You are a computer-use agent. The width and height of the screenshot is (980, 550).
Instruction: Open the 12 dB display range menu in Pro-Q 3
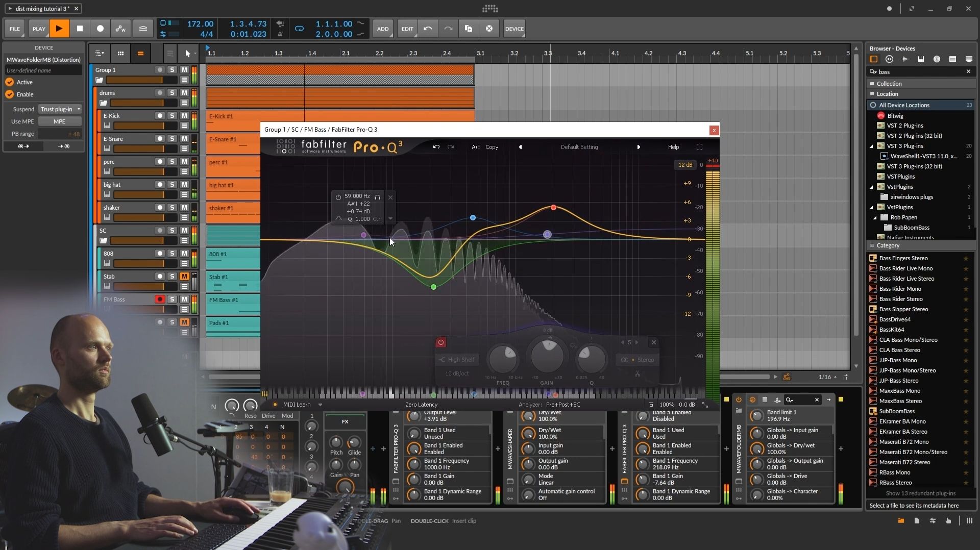tap(685, 165)
